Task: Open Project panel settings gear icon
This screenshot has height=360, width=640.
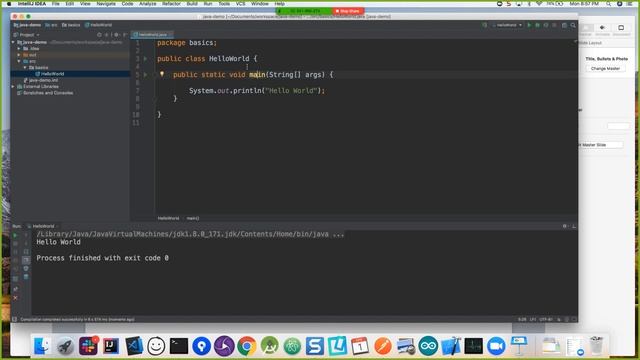Action: click(x=116, y=35)
